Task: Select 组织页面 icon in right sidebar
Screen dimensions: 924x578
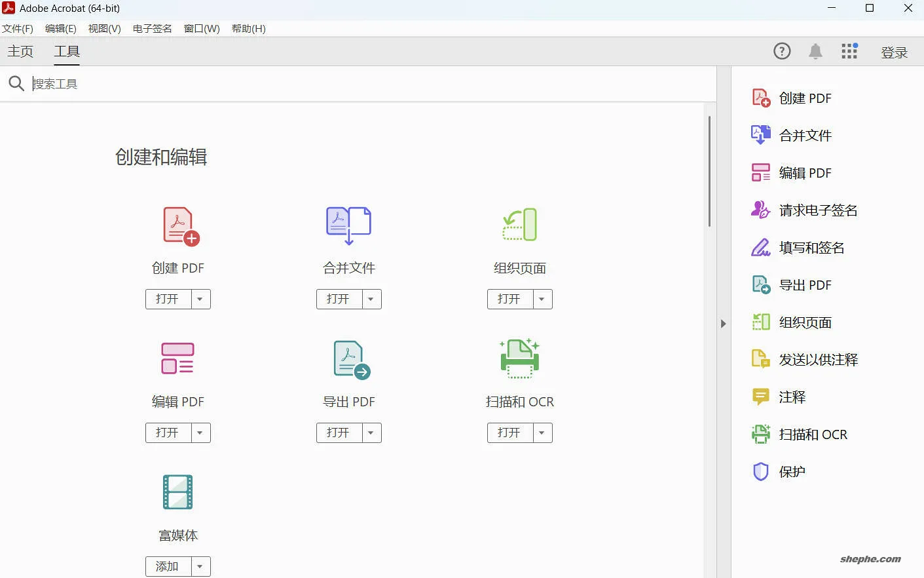Action: 761,322
